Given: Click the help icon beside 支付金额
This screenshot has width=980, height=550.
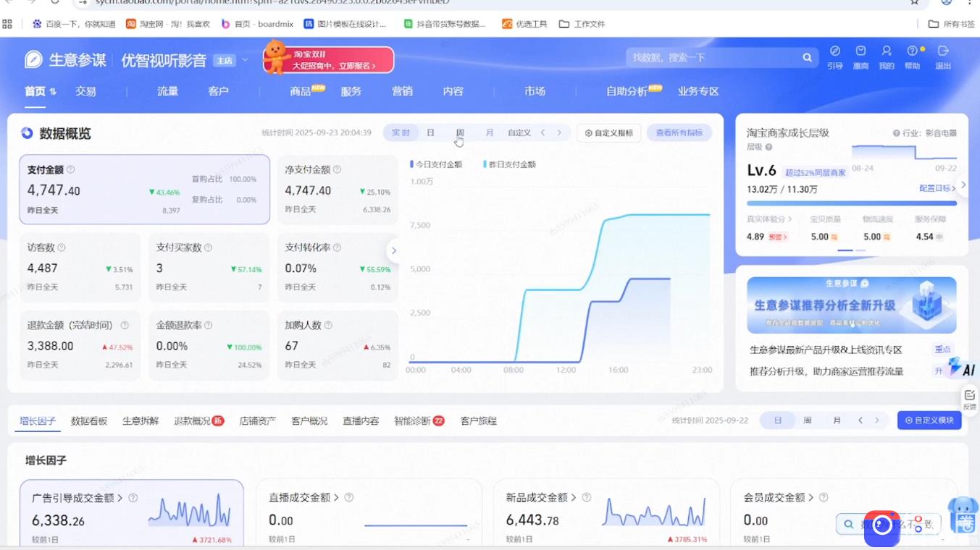Looking at the screenshot, I should coord(70,169).
